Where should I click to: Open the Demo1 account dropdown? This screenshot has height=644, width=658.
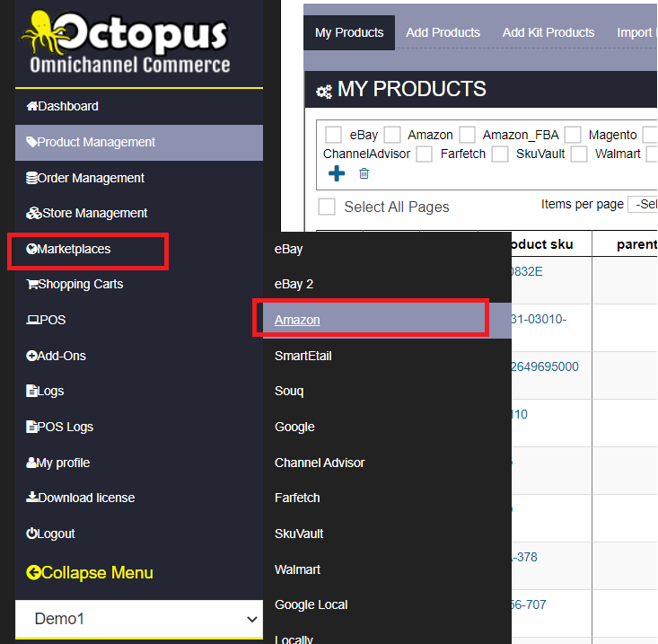click(x=139, y=619)
